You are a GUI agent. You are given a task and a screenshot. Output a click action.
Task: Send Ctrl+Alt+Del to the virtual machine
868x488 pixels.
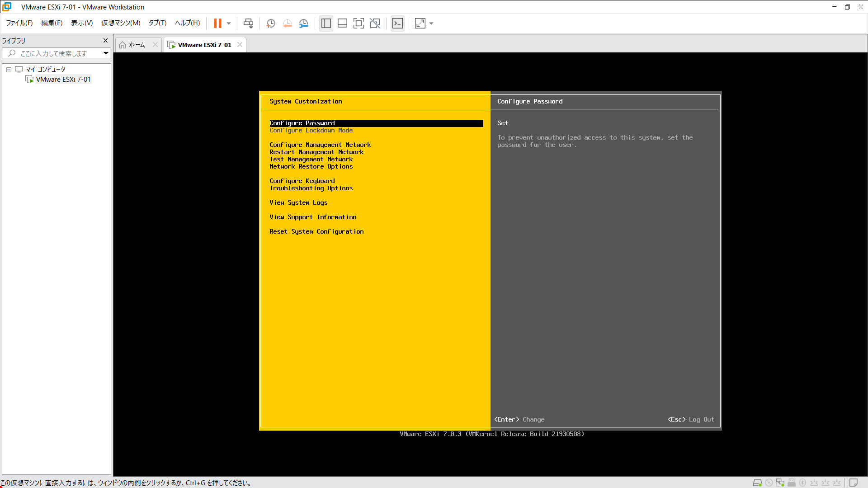[x=248, y=23]
